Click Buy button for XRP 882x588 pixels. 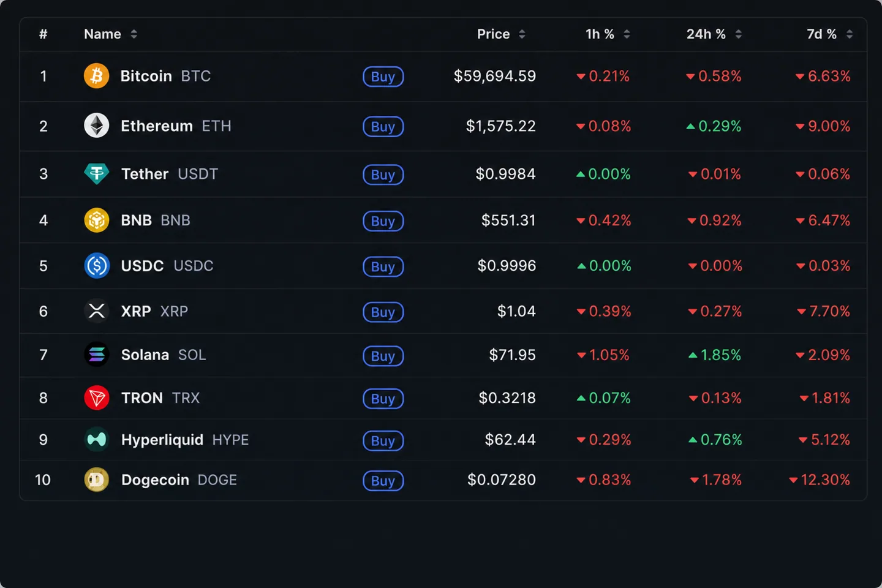click(383, 312)
